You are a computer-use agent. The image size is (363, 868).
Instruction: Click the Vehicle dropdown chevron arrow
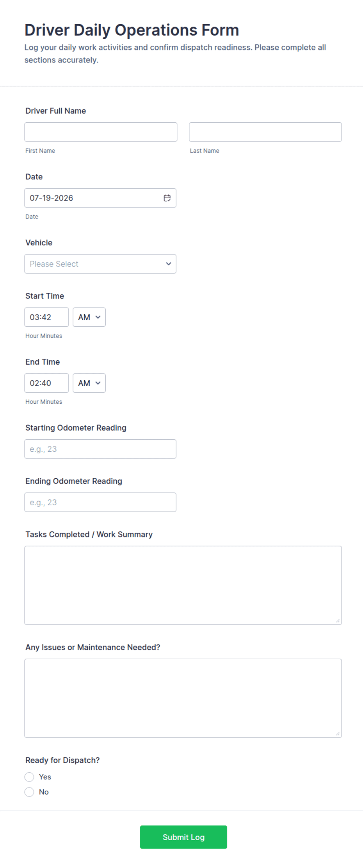point(169,264)
